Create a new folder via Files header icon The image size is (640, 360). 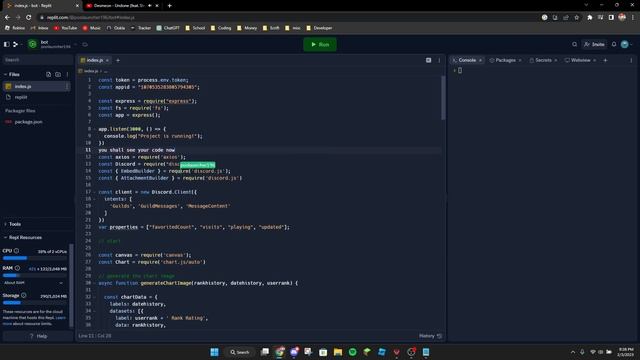coord(58,74)
